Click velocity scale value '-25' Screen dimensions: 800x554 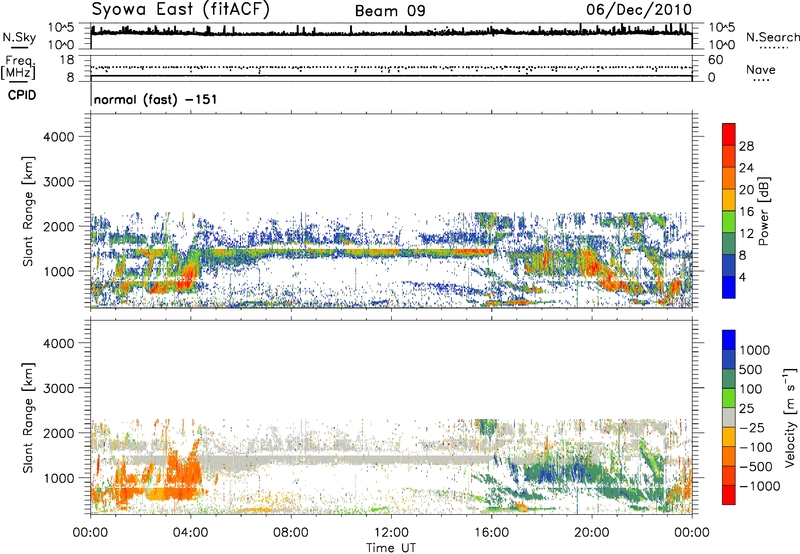point(751,428)
